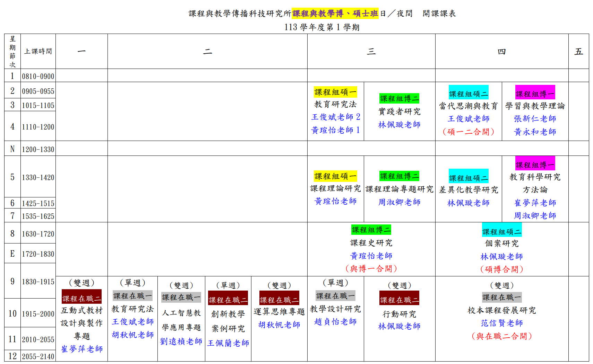Select the time cell '1535-1625'
593x364 pixels.
[38, 216]
